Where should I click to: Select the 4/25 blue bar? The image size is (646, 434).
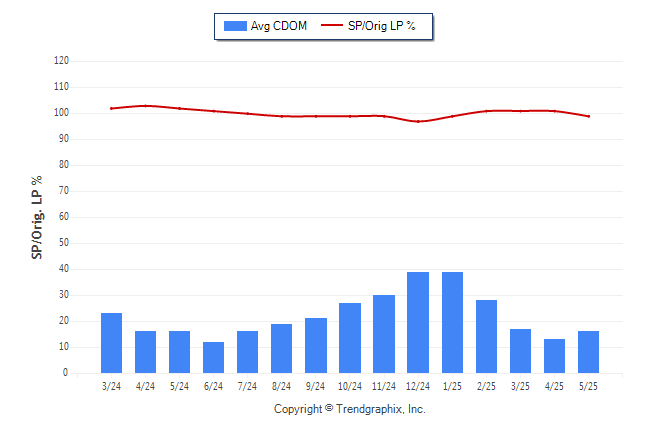[x=555, y=356]
